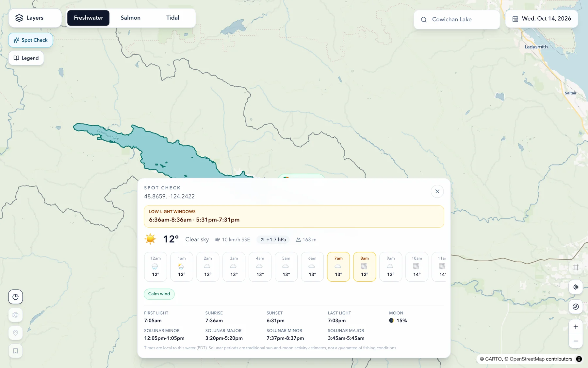Click the pie-chart clock sidebar icon
Image resolution: width=588 pixels, height=368 pixels.
(15, 297)
